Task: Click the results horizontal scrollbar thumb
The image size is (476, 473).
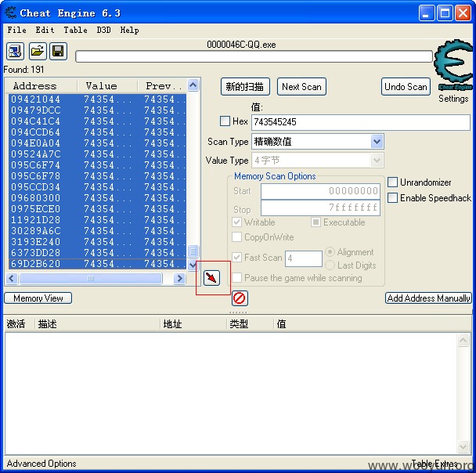Action: [91, 278]
